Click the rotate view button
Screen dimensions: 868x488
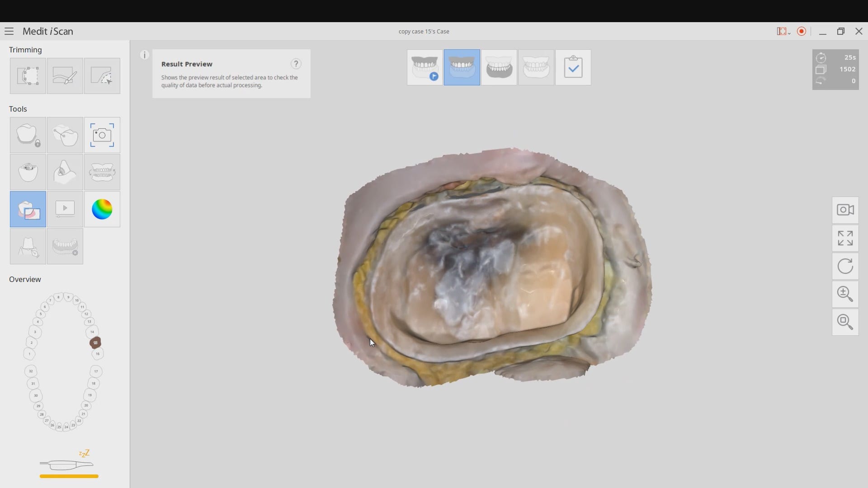pyautogui.click(x=845, y=266)
